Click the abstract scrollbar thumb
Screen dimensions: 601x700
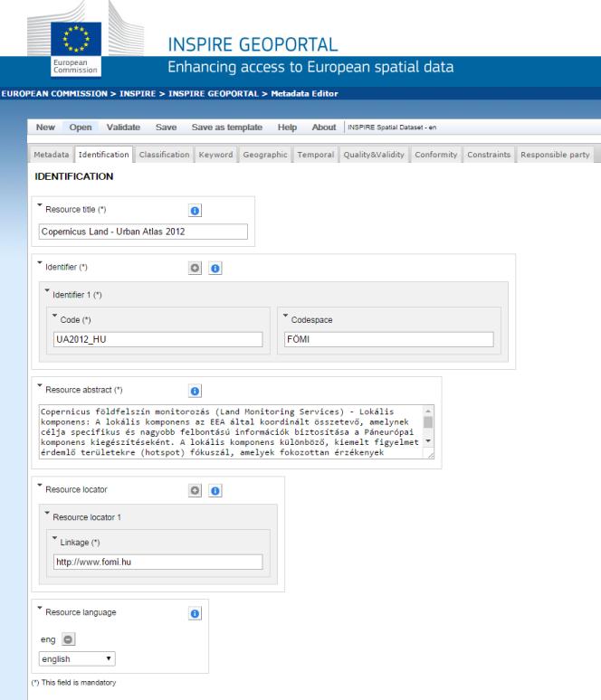coord(428,421)
